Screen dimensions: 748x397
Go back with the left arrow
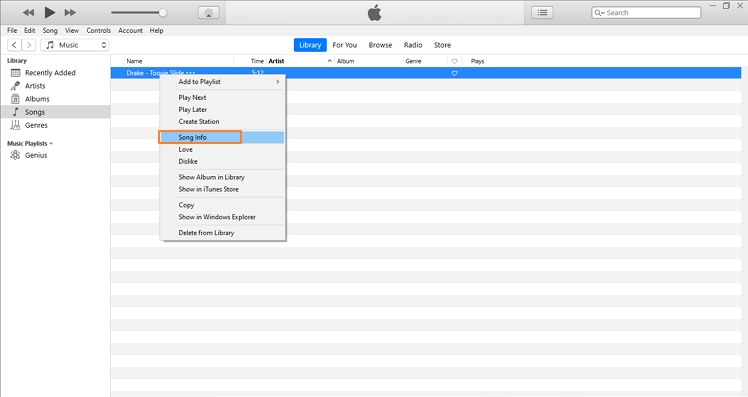click(14, 45)
